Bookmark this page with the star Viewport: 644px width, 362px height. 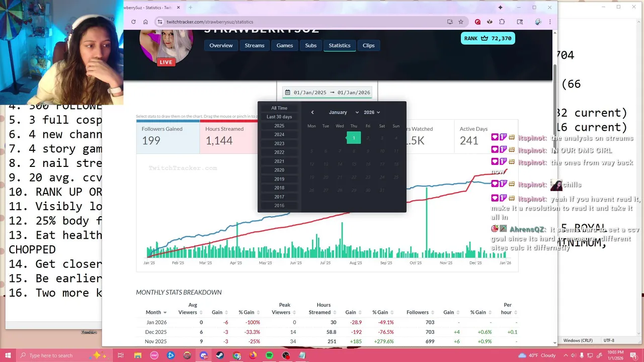pyautogui.click(x=460, y=22)
